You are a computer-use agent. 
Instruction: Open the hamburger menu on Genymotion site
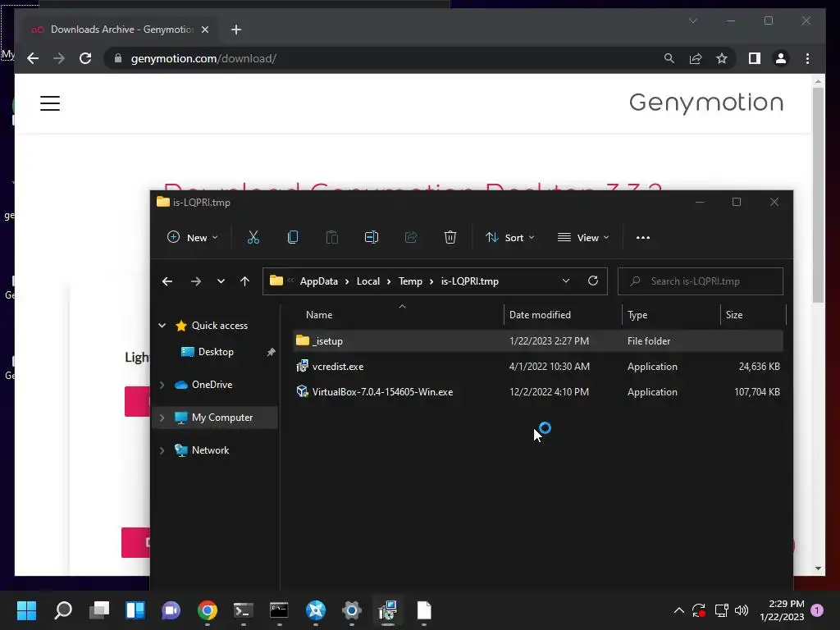[x=50, y=103]
